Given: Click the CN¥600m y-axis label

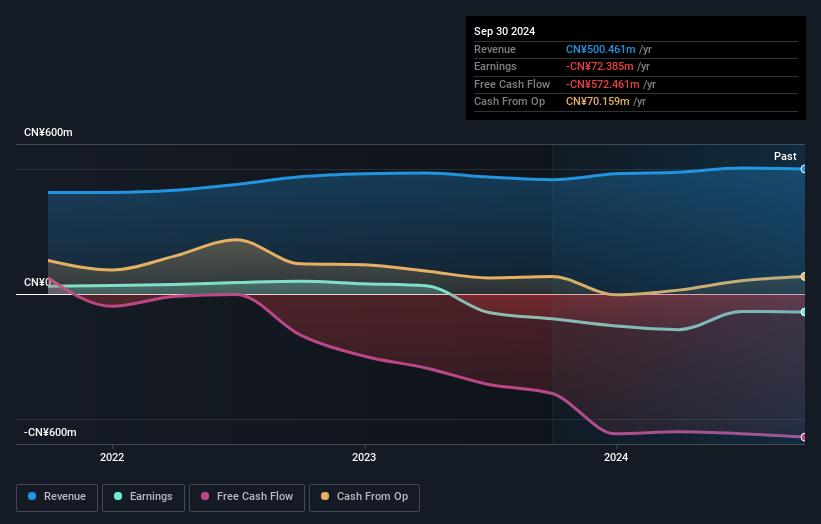Looking at the screenshot, I should (x=48, y=132).
